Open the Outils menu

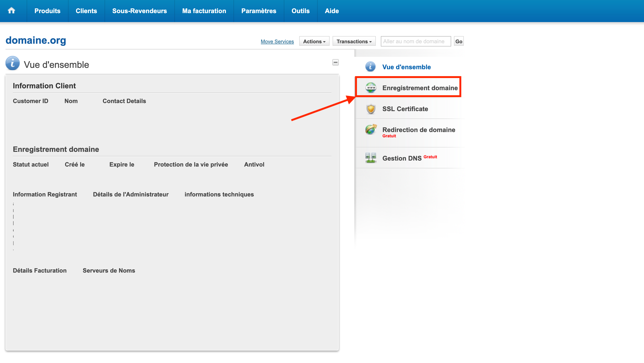coord(300,11)
